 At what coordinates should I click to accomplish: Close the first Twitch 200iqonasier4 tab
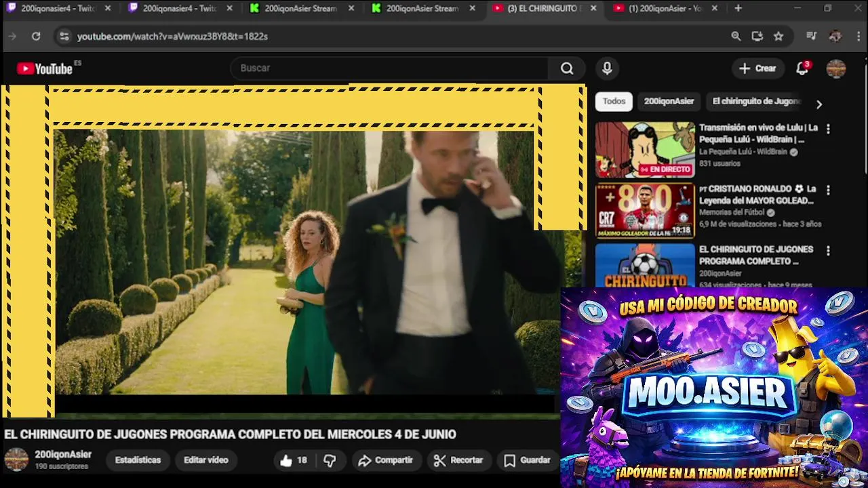[107, 8]
